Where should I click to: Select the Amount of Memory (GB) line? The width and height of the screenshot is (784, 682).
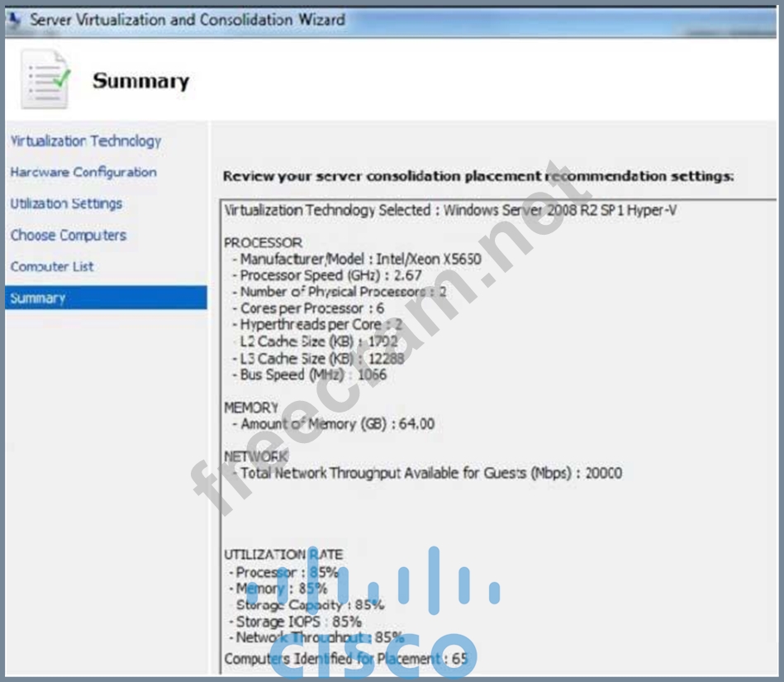click(337, 424)
